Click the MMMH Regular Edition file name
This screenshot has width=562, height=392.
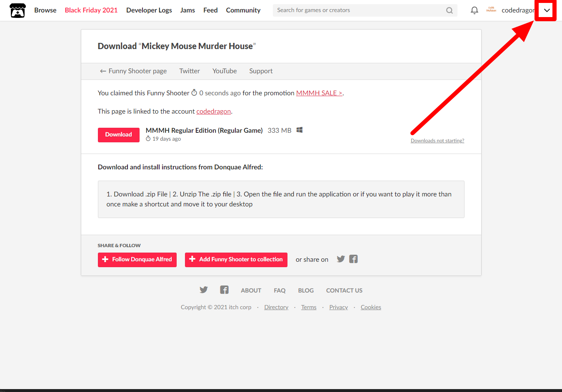[x=204, y=131]
